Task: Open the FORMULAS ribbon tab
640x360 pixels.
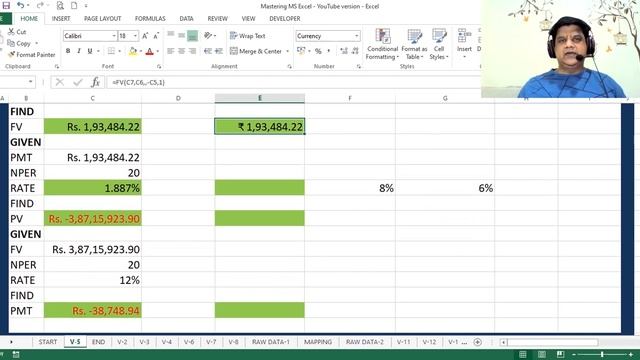Action: pos(150,19)
